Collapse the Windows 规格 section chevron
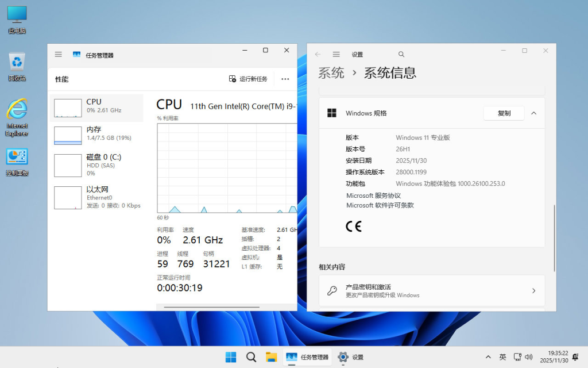Viewport: 588px width, 368px height. pos(533,113)
